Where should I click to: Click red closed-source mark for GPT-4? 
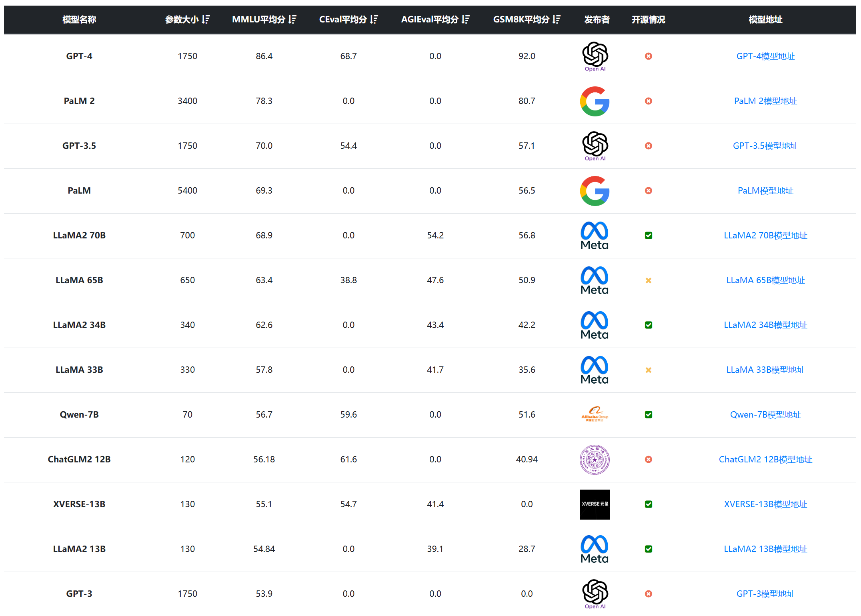click(649, 56)
